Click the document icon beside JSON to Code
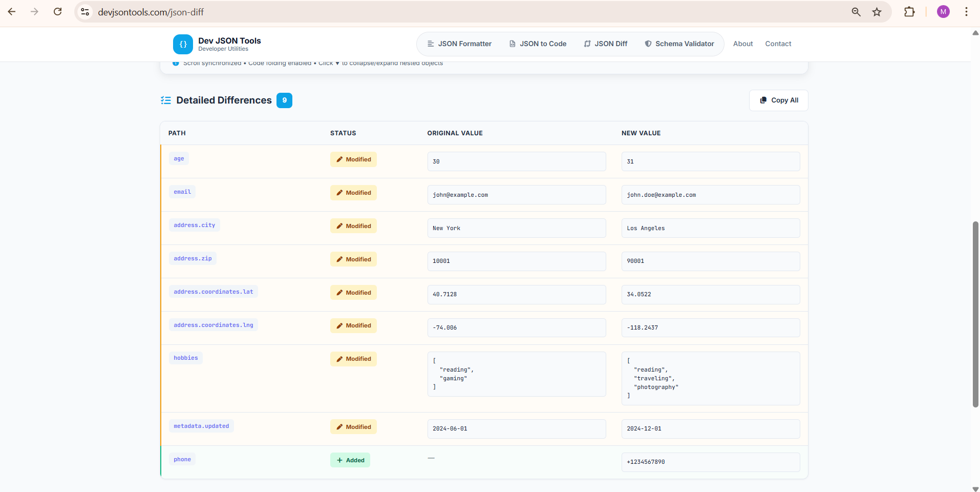The image size is (980, 492). 512,44
